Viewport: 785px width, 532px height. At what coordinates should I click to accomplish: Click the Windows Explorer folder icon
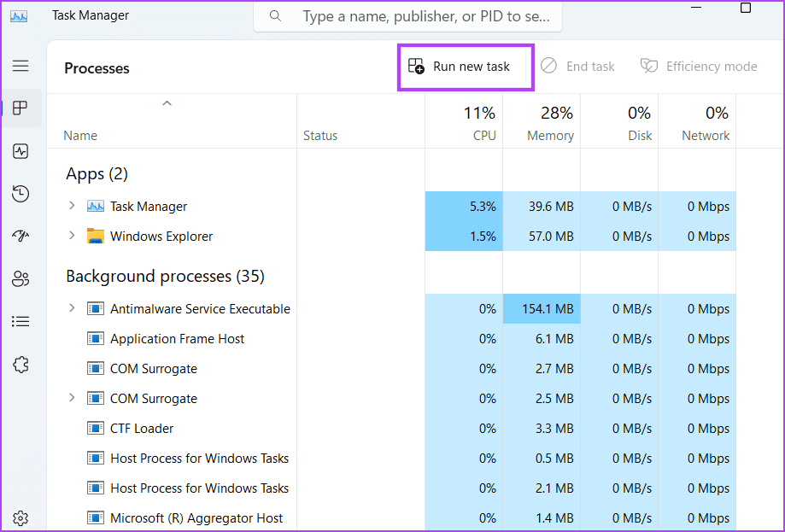pyautogui.click(x=95, y=237)
